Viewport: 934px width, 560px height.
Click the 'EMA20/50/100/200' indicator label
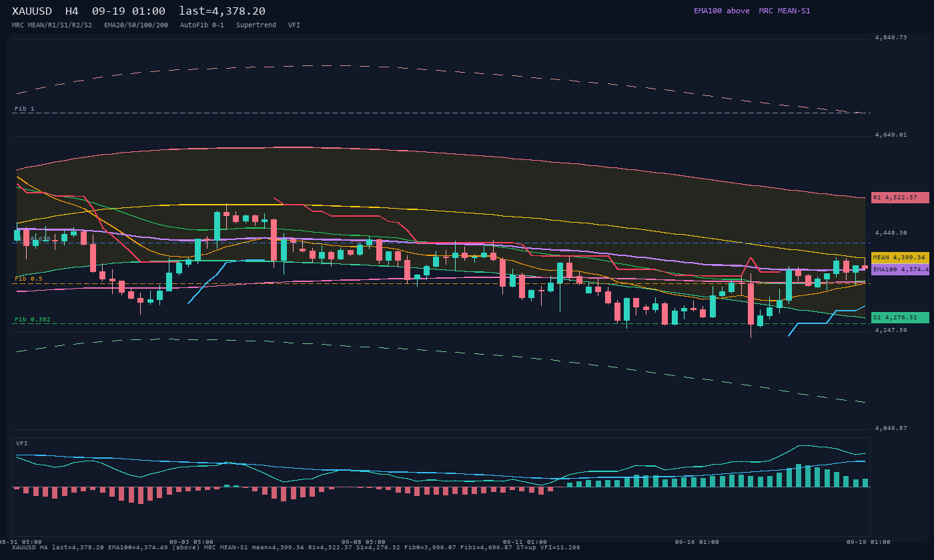coord(136,25)
